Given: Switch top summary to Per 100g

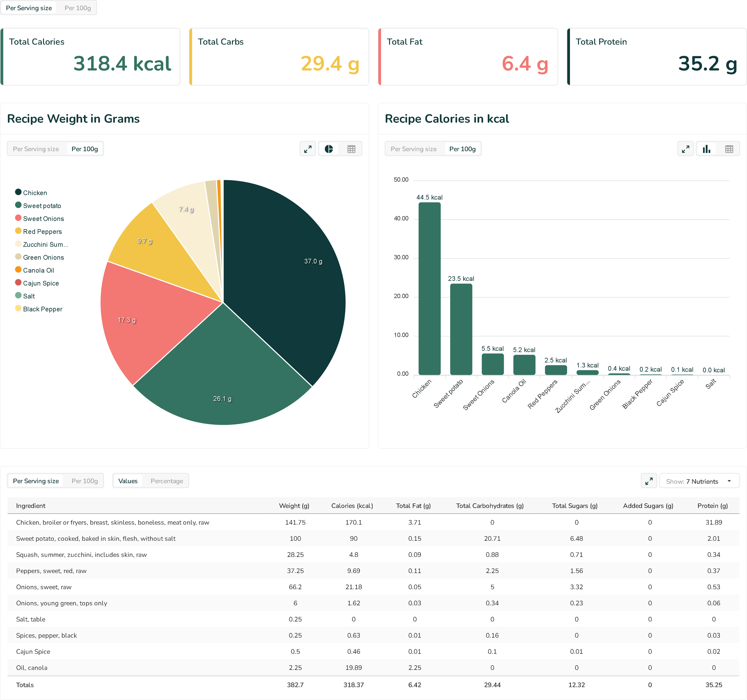Looking at the screenshot, I should (77, 8).
